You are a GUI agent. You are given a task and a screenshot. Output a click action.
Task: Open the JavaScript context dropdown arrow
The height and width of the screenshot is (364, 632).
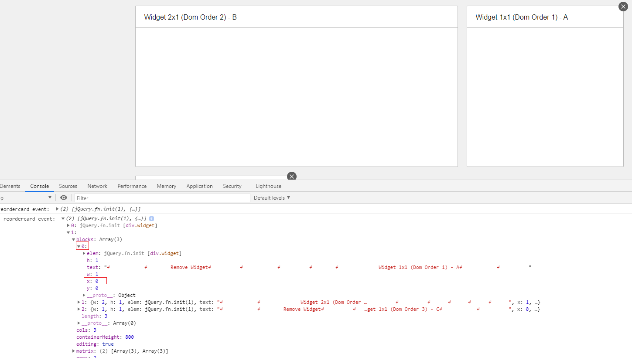coord(50,198)
